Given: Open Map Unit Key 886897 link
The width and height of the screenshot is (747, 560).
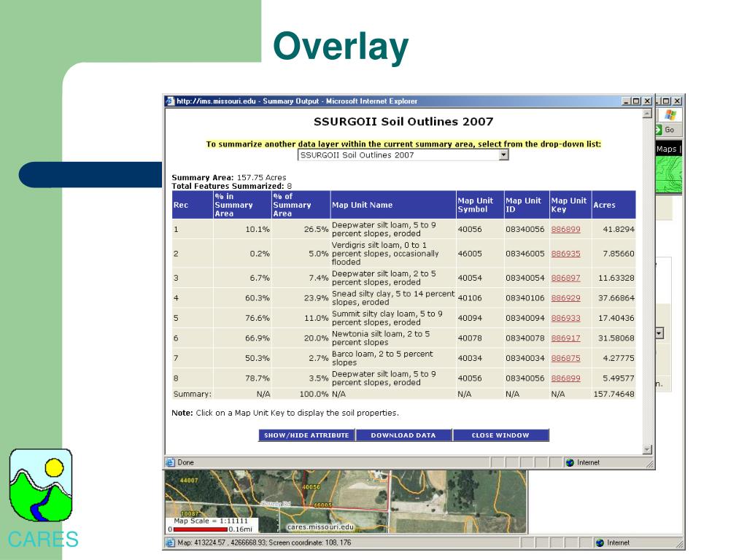Looking at the screenshot, I should tap(565, 278).
